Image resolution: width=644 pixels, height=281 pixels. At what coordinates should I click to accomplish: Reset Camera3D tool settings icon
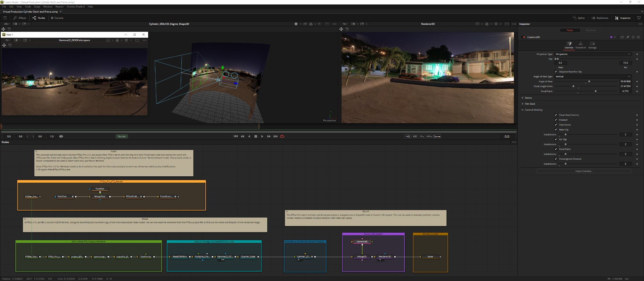point(639,37)
